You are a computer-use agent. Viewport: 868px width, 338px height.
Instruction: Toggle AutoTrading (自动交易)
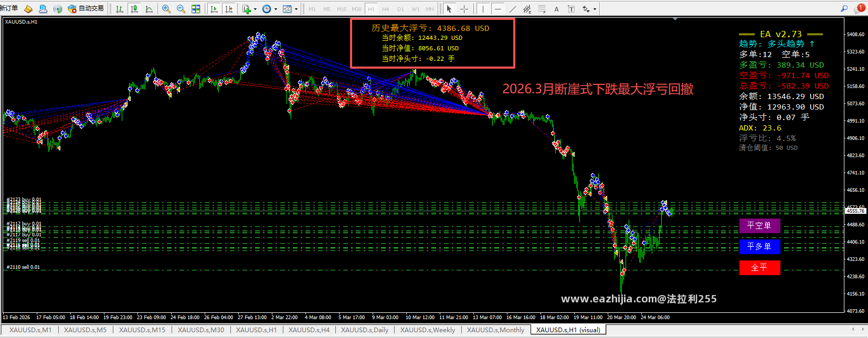pos(86,8)
